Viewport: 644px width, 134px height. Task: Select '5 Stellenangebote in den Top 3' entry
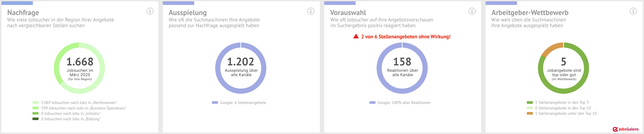click(562, 102)
